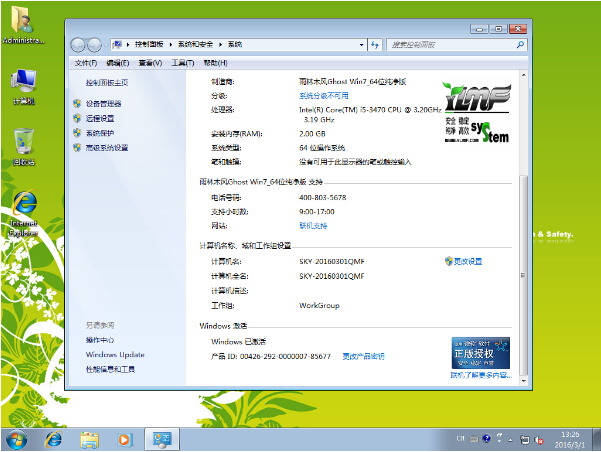Open 高级系统设置 link
601x452 pixels.
pos(107,147)
